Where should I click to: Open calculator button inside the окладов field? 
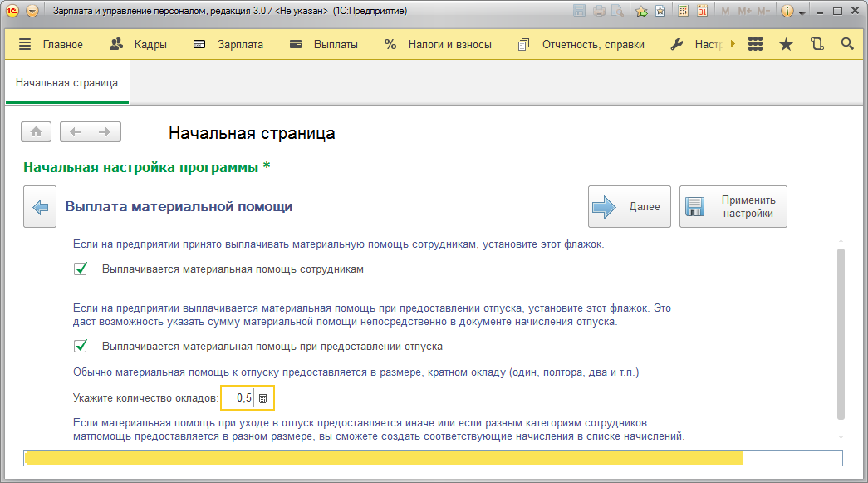pyautogui.click(x=263, y=398)
